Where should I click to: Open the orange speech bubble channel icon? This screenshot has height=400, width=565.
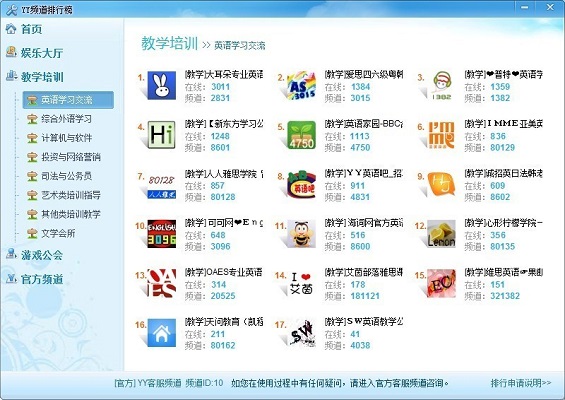(441, 184)
